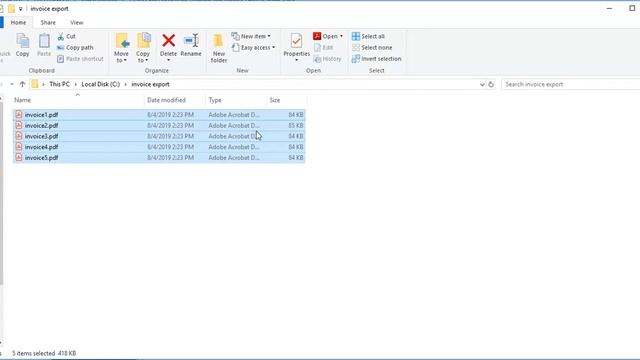Create a New folder from ribbon
This screenshot has width=640, height=360.
[x=219, y=48]
